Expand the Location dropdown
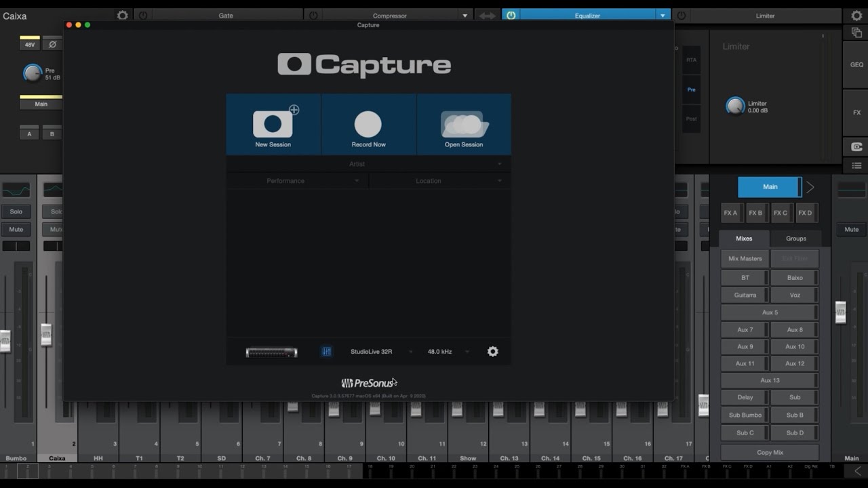Screen dimensions: 868x488 [x=500, y=181]
